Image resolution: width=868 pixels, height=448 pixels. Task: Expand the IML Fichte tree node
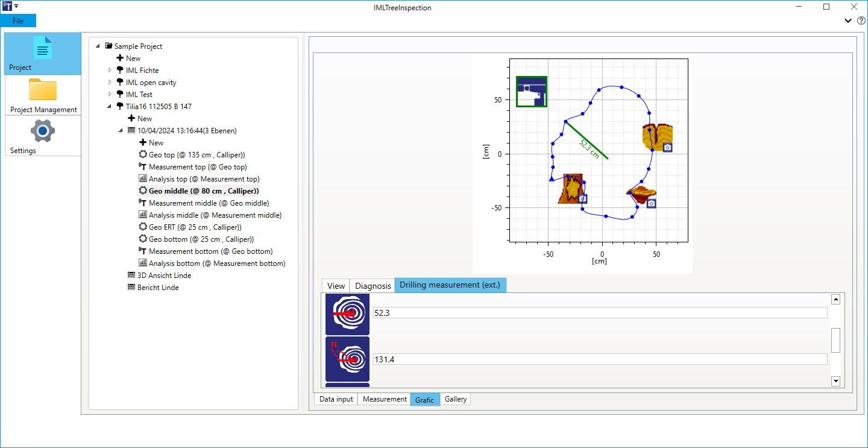point(110,71)
